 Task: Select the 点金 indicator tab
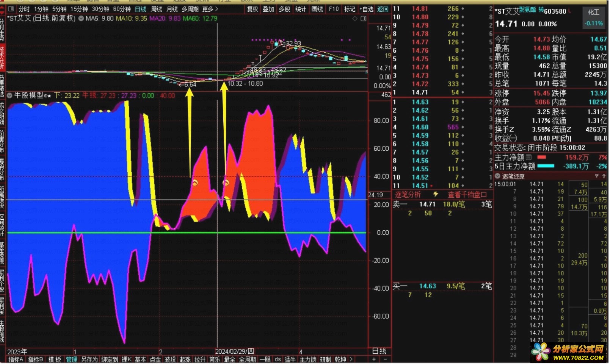tap(155, 359)
